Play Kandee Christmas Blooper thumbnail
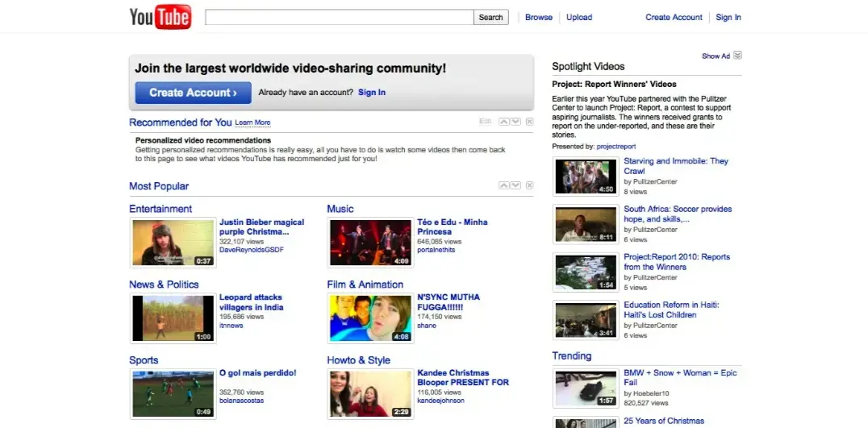This screenshot has width=868, height=428. coord(370,393)
